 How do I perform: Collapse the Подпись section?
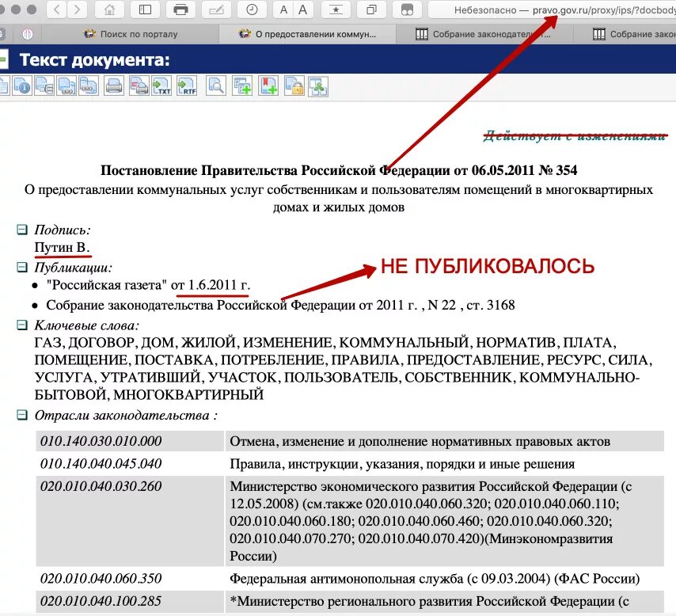click(x=22, y=230)
